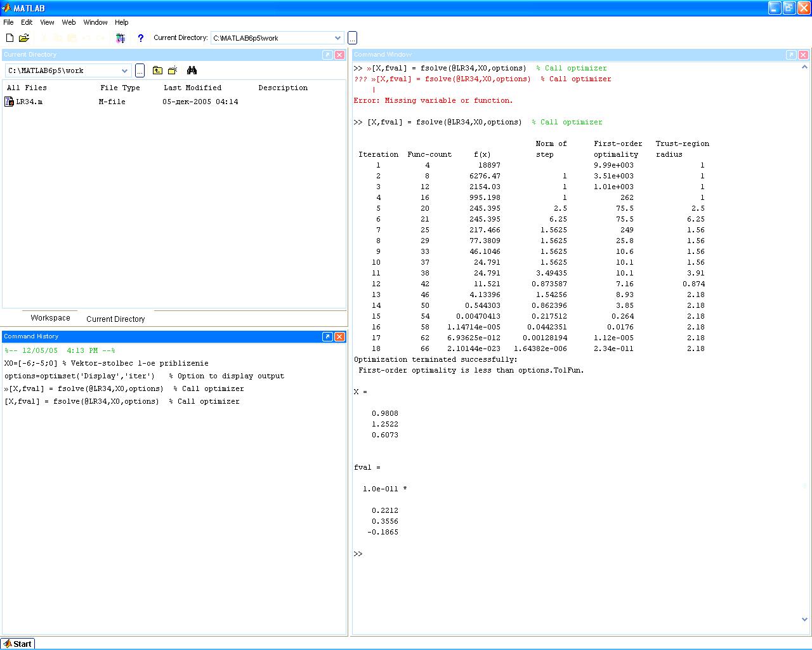The image size is (812, 650).
Task: Sort by All Files column header
Action: (x=27, y=88)
